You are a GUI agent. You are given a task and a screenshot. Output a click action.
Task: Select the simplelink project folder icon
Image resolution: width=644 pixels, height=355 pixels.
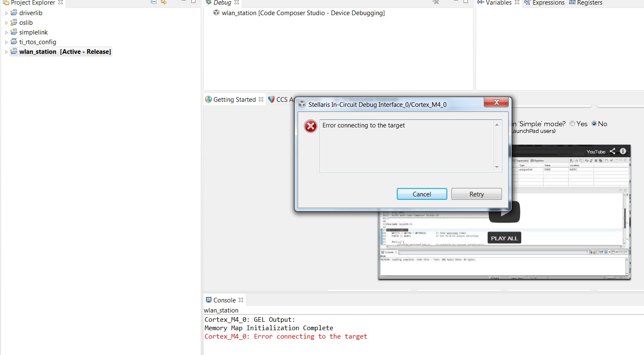[x=14, y=32]
